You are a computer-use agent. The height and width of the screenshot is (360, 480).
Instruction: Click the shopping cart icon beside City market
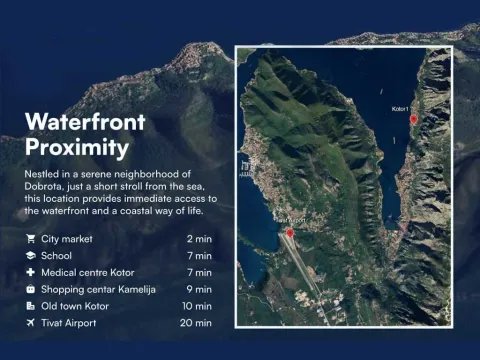point(31,239)
